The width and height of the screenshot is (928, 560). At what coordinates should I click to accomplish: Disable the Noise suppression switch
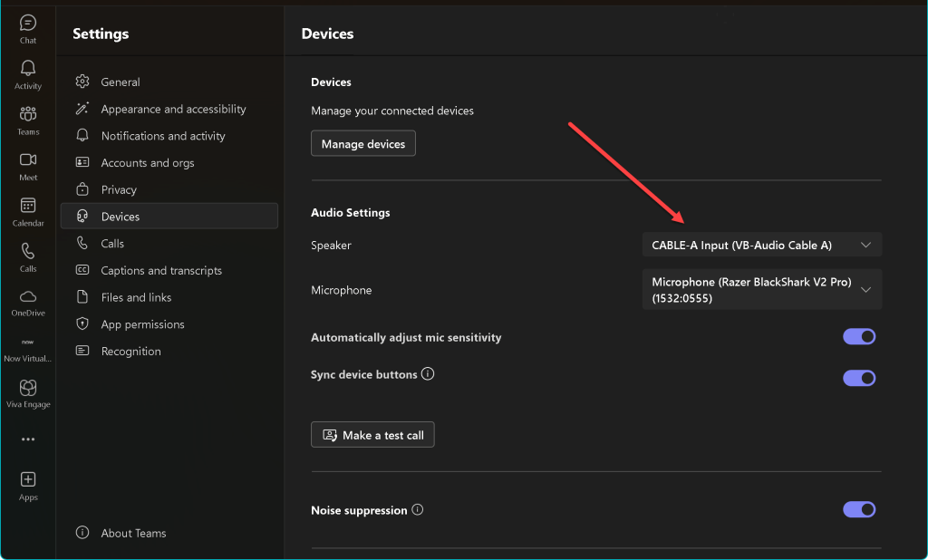tap(859, 509)
